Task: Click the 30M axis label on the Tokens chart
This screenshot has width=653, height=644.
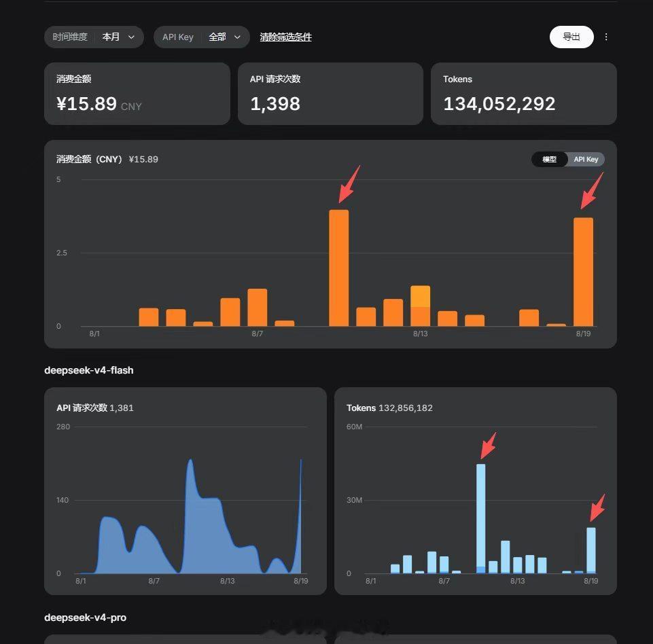Action: (x=355, y=500)
